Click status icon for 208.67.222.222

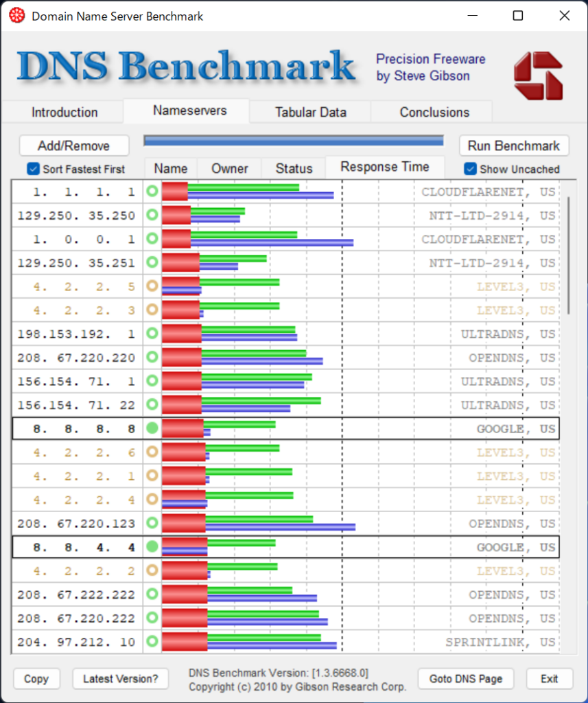[x=152, y=595]
